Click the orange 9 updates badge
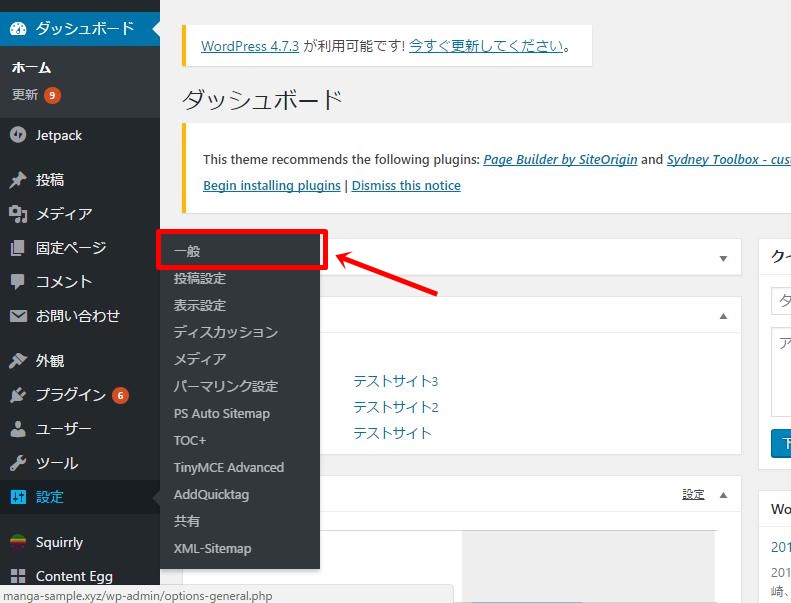 pos(52,95)
